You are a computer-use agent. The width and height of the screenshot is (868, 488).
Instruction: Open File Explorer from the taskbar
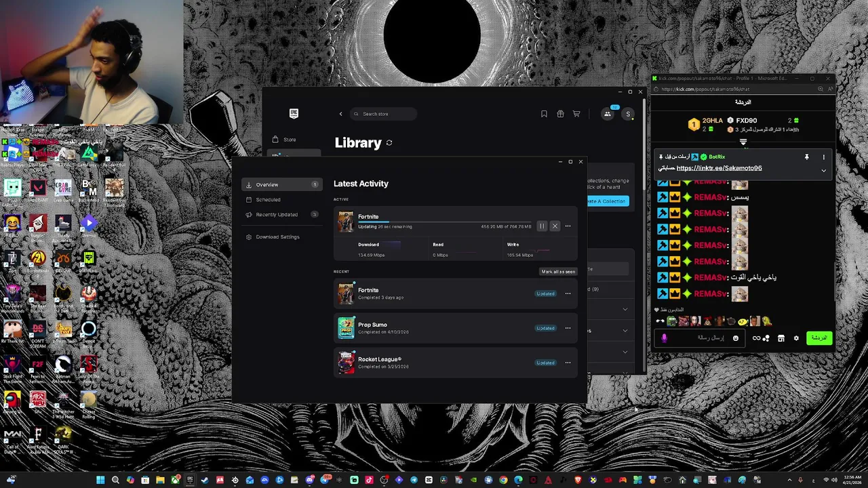160,481
